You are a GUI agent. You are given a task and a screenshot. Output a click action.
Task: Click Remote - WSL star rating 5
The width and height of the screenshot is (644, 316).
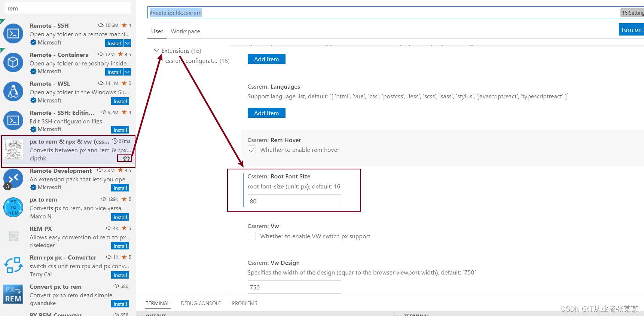pos(126,83)
